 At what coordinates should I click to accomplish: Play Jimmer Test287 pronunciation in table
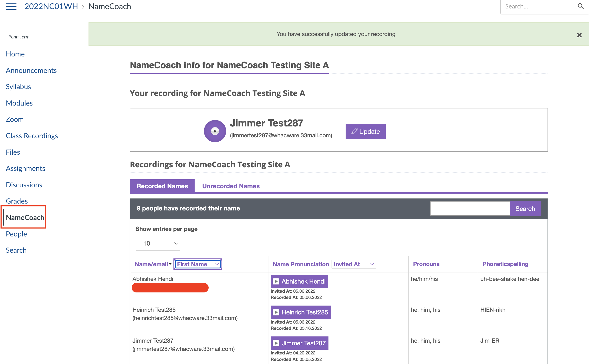click(299, 343)
